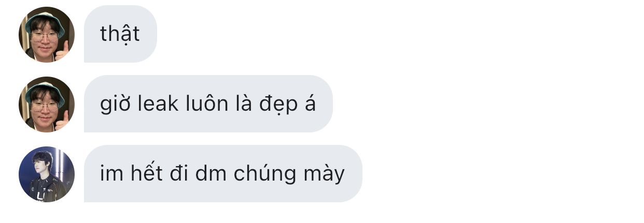Click the word "đi" in the last message

point(177,174)
